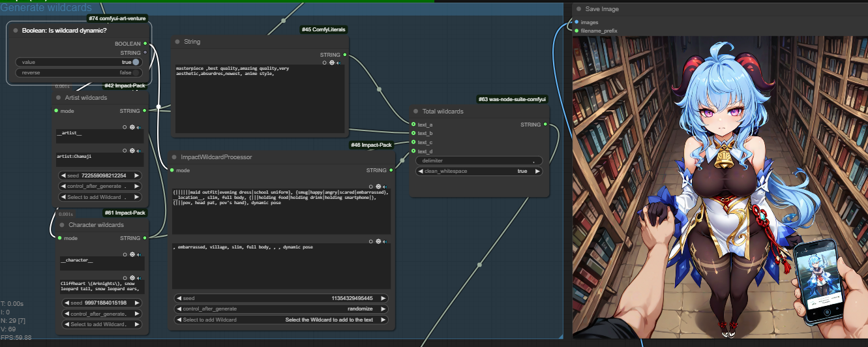Increase seed with right arrow in Artist wildcards
Viewport: 868px width, 347px height.
[138, 175]
